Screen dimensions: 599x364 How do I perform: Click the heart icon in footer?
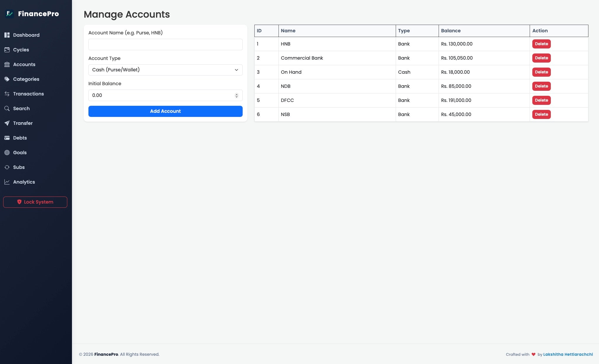pyautogui.click(x=533, y=354)
